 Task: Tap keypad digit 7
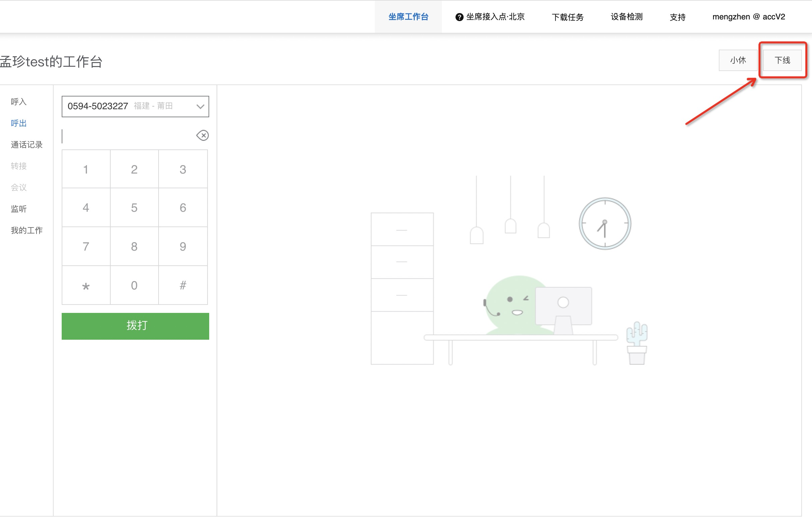point(86,247)
